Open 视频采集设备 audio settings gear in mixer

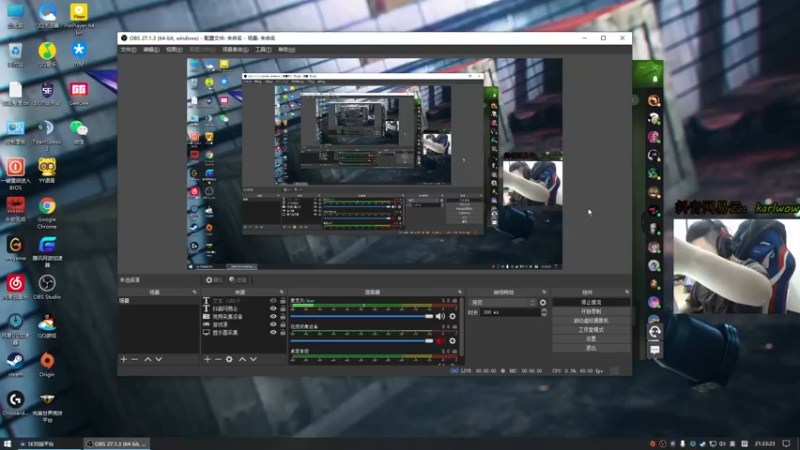coord(452,341)
